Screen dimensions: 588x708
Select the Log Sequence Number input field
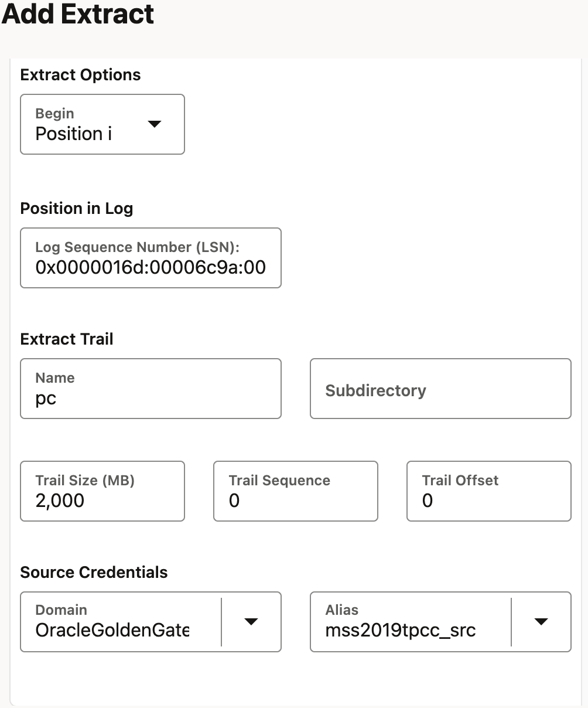click(151, 258)
